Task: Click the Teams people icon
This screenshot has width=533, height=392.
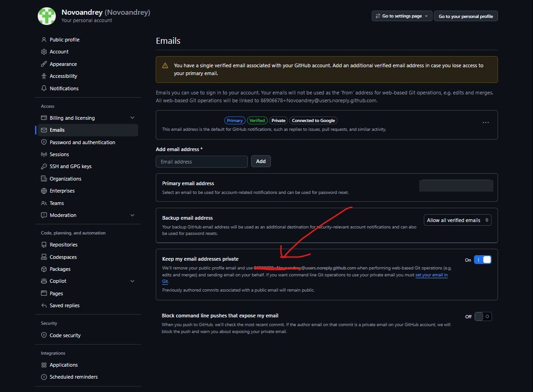Action: [x=44, y=203]
